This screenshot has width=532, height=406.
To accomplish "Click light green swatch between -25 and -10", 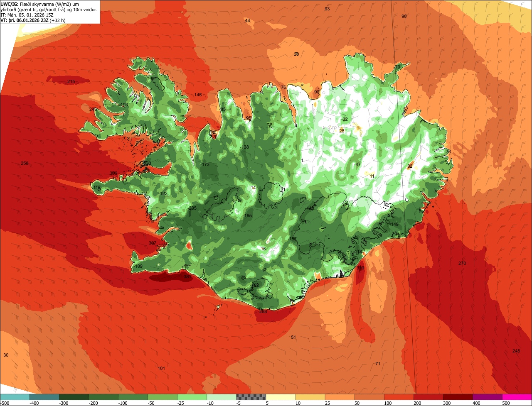I will (192, 397).
